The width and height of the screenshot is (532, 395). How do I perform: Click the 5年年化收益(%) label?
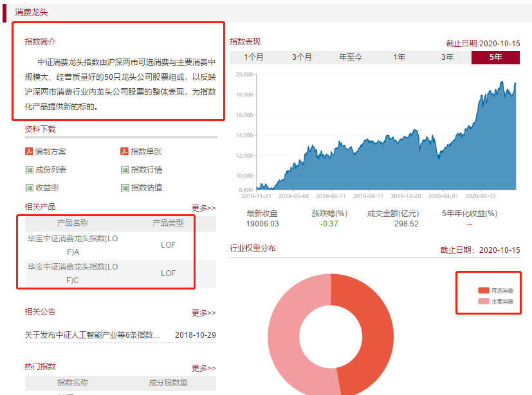470,214
